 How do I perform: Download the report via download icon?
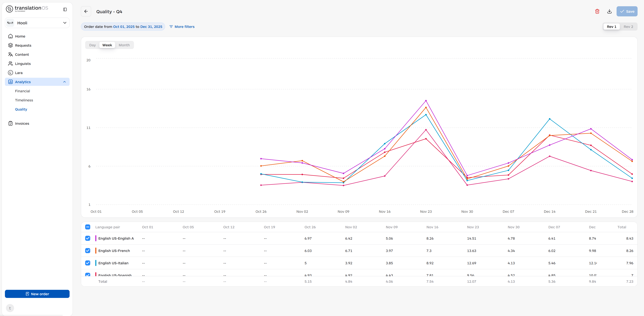tap(609, 11)
